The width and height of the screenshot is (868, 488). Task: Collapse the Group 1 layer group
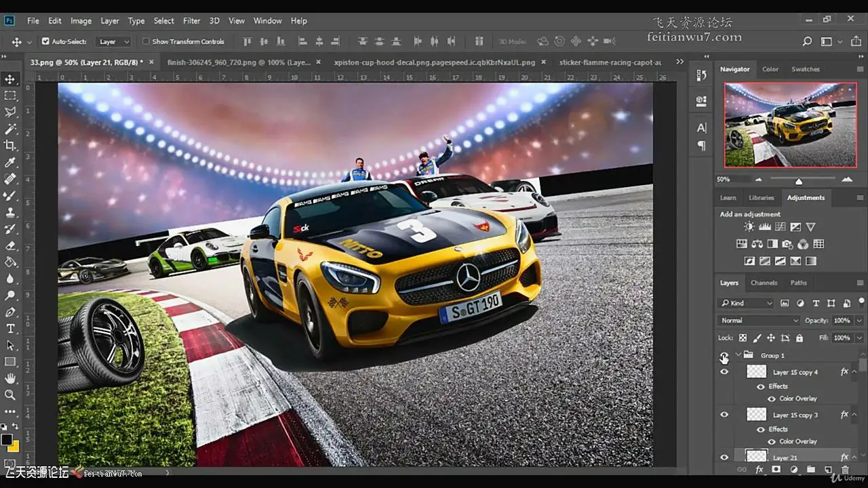pyautogui.click(x=738, y=355)
